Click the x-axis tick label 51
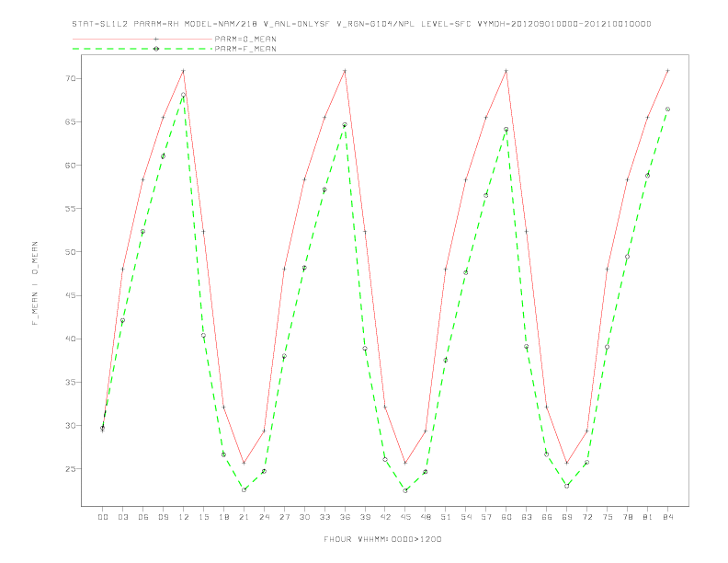The height and width of the screenshot is (563, 728). pyautogui.click(x=446, y=517)
